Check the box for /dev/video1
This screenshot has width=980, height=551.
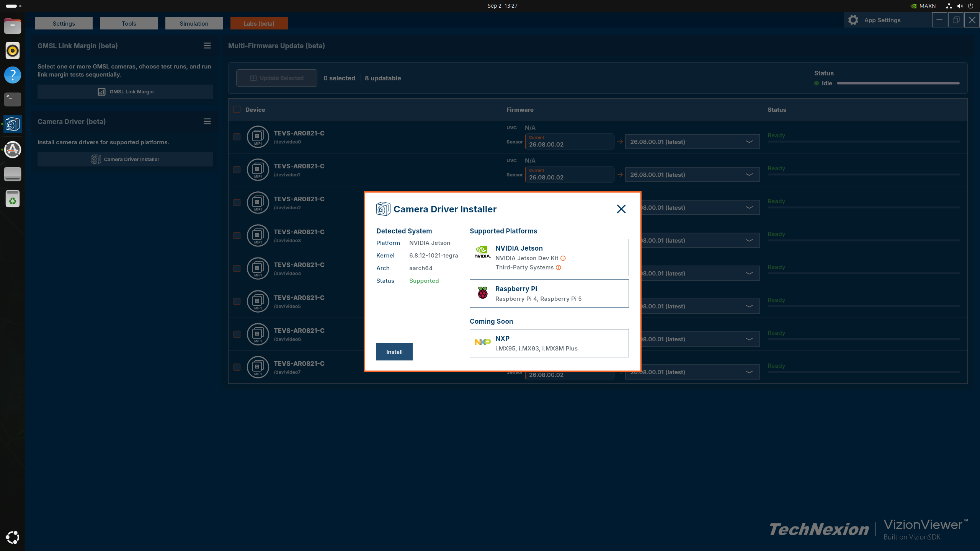point(237,170)
